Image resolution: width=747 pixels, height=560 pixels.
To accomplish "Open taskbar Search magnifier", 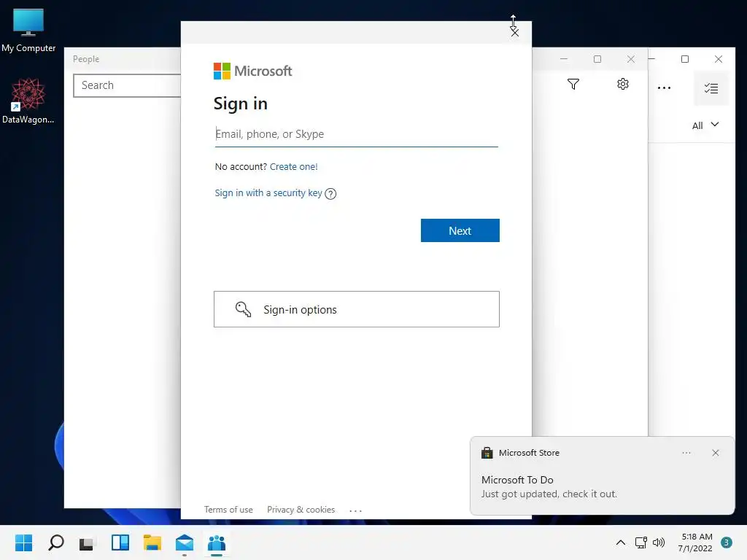I will pyautogui.click(x=55, y=542).
